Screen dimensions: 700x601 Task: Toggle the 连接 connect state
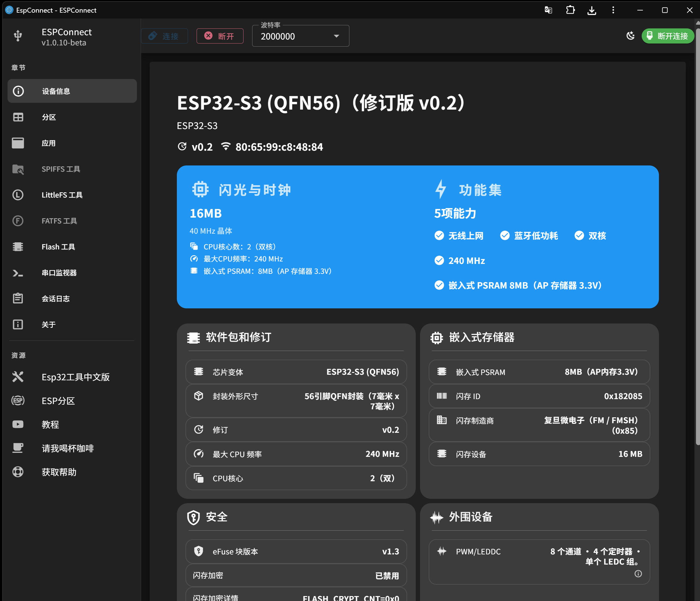click(165, 36)
